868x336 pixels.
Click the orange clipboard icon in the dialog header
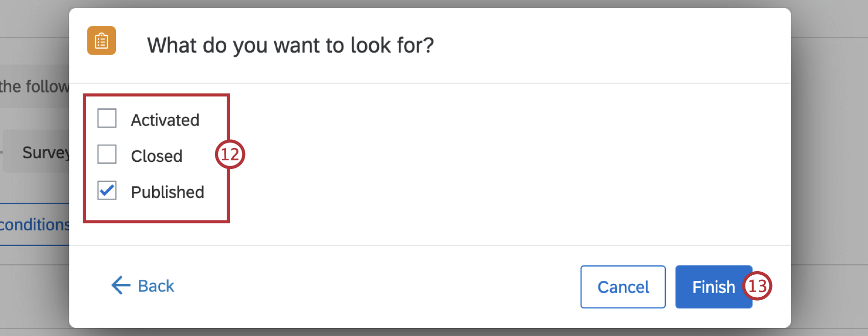point(101,41)
